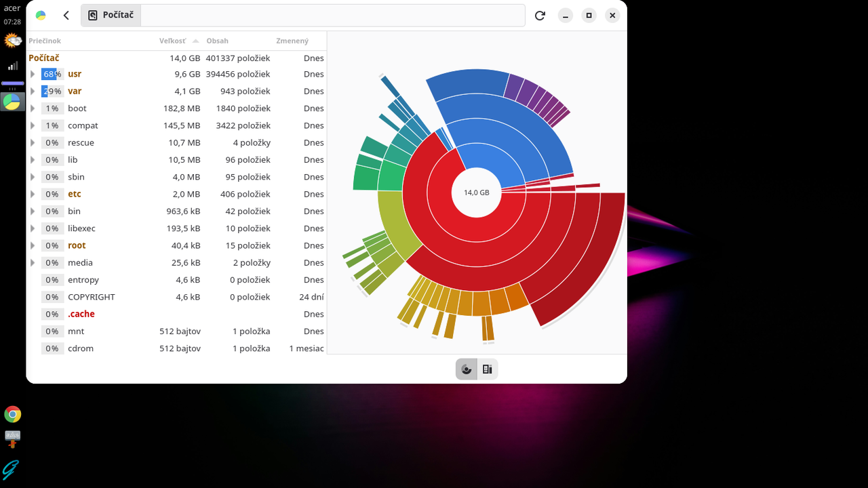Click the 07:28 clock in the panel

pos(12,22)
